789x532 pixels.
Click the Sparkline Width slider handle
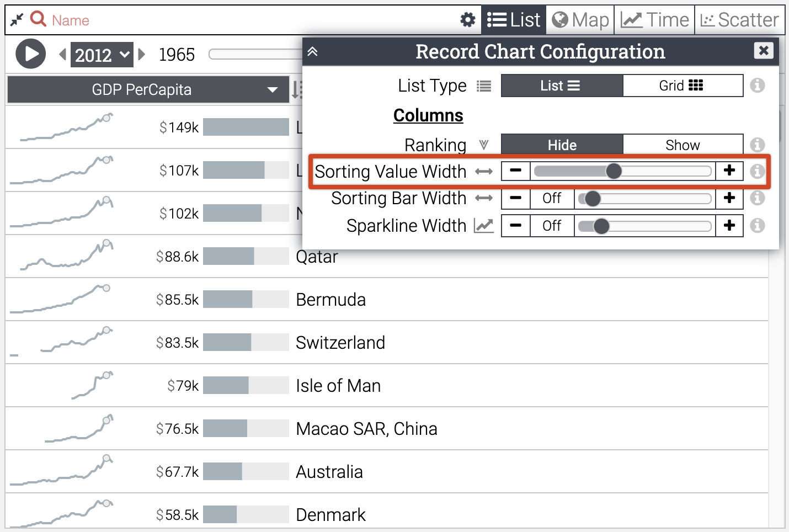click(x=601, y=226)
